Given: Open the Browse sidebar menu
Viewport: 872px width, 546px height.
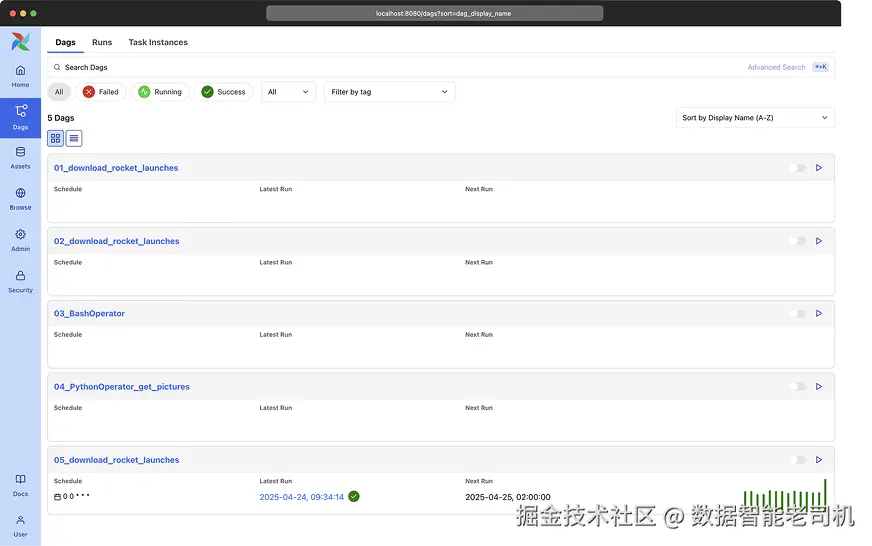Looking at the screenshot, I should coord(20,199).
